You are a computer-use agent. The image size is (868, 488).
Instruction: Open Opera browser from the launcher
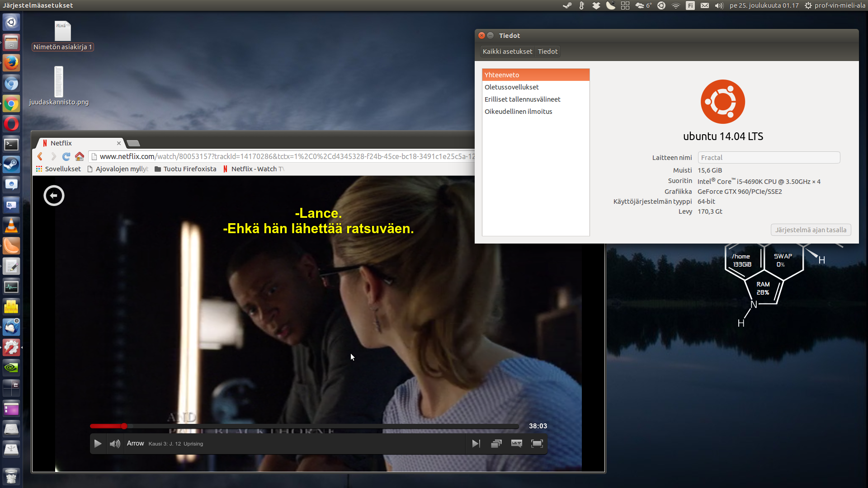[x=11, y=124]
